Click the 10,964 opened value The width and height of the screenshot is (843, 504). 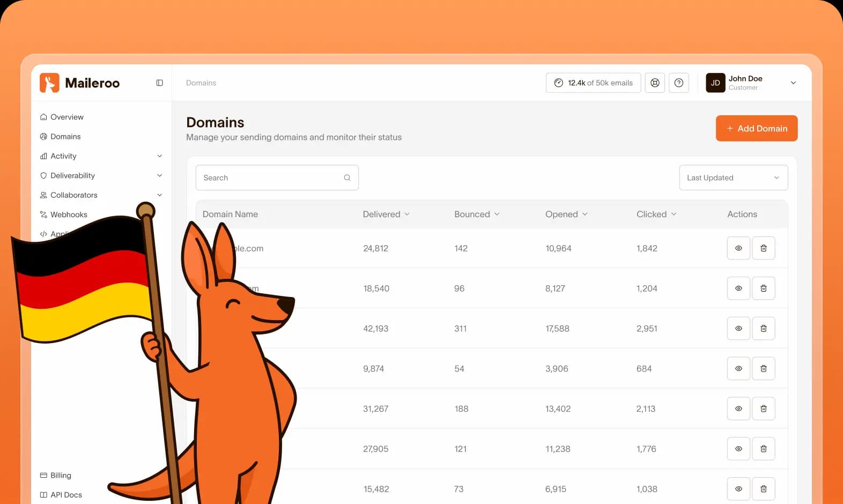tap(558, 248)
